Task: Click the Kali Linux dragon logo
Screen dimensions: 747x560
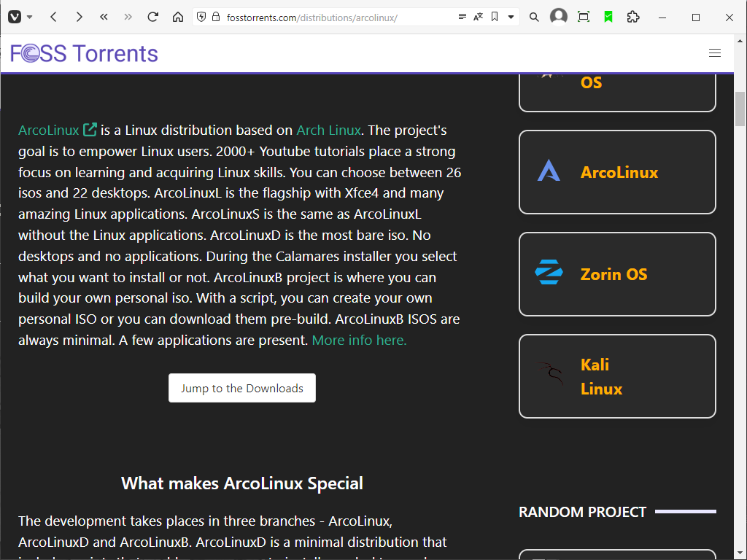Action: pyautogui.click(x=551, y=373)
